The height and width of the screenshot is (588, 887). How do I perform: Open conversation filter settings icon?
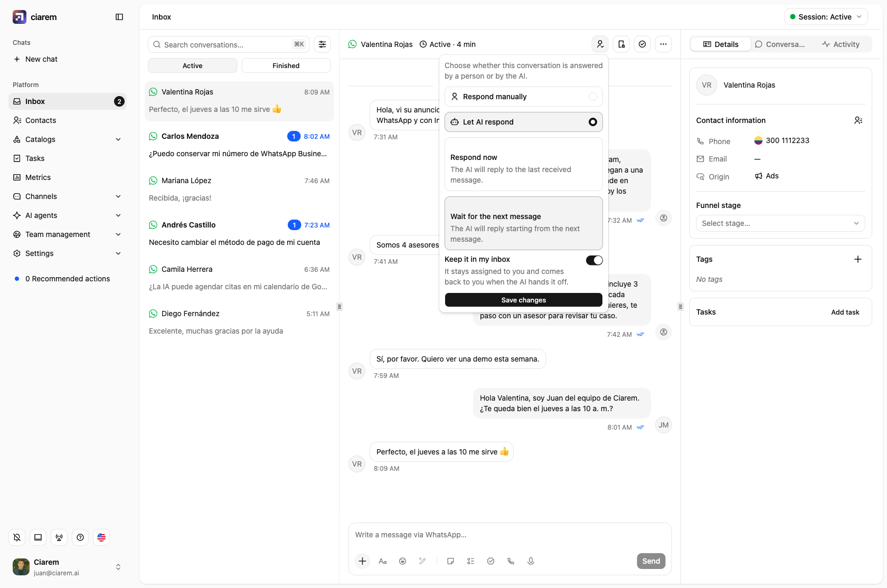tap(322, 44)
